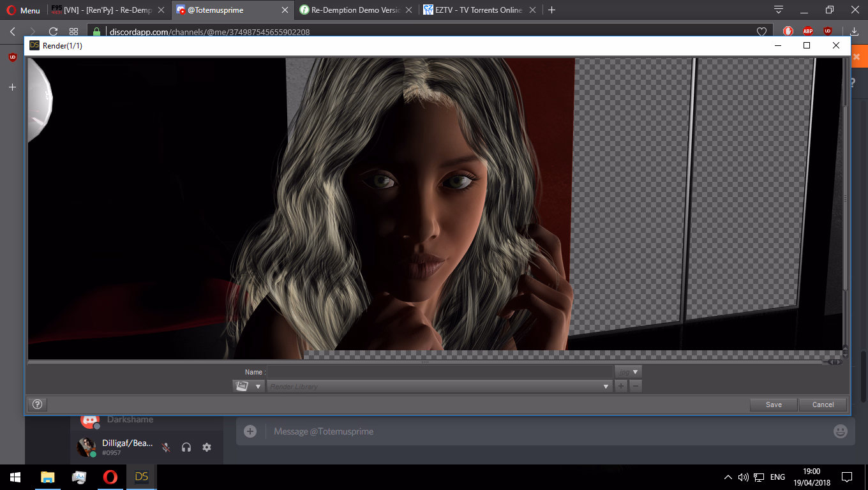Open help with the question mark button
The height and width of the screenshot is (490, 868).
[38, 404]
